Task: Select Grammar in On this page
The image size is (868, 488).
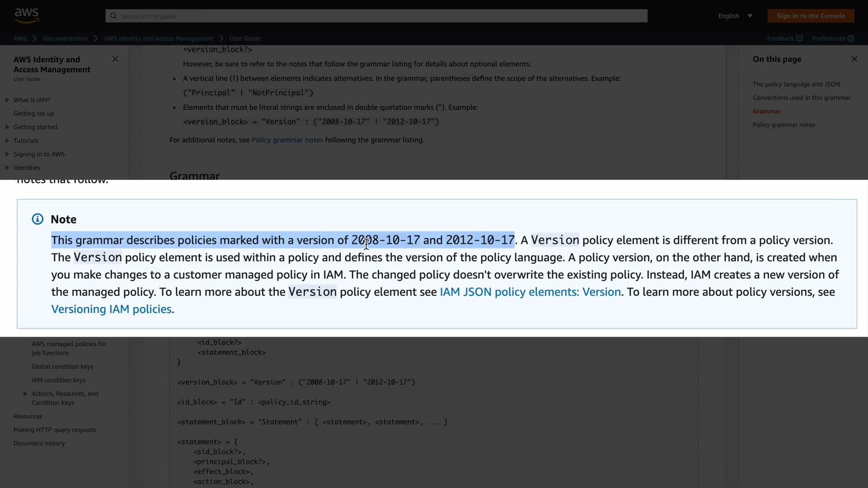Action: [x=766, y=111]
